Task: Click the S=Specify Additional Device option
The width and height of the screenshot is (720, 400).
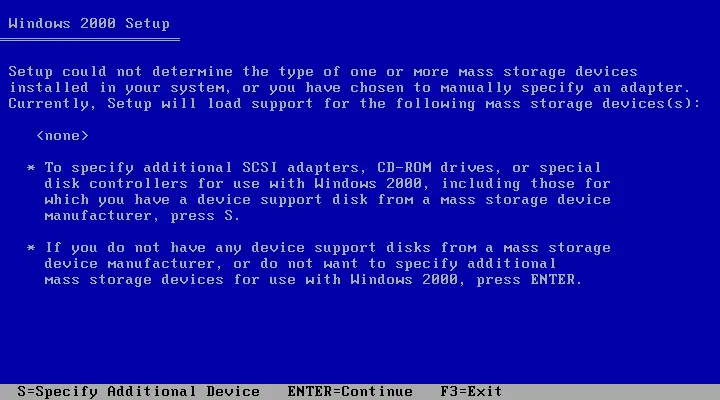Action: pos(138,392)
